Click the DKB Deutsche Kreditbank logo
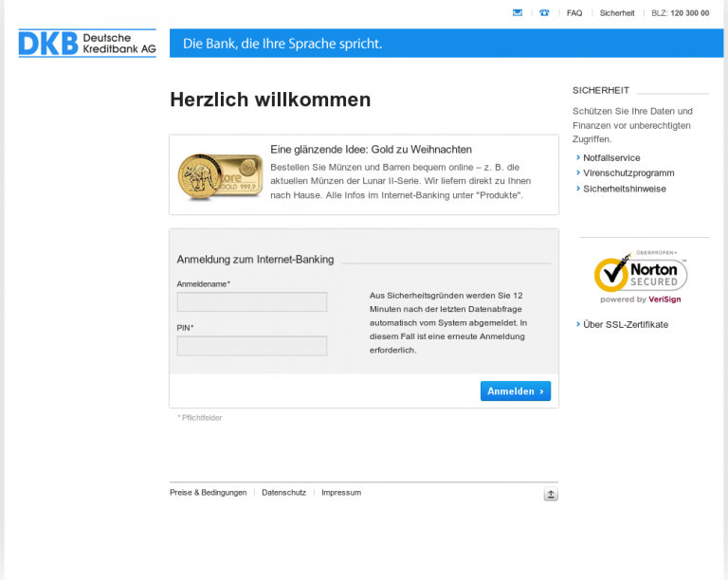Image resolution: width=728 pixels, height=580 pixels. pyautogui.click(x=87, y=44)
